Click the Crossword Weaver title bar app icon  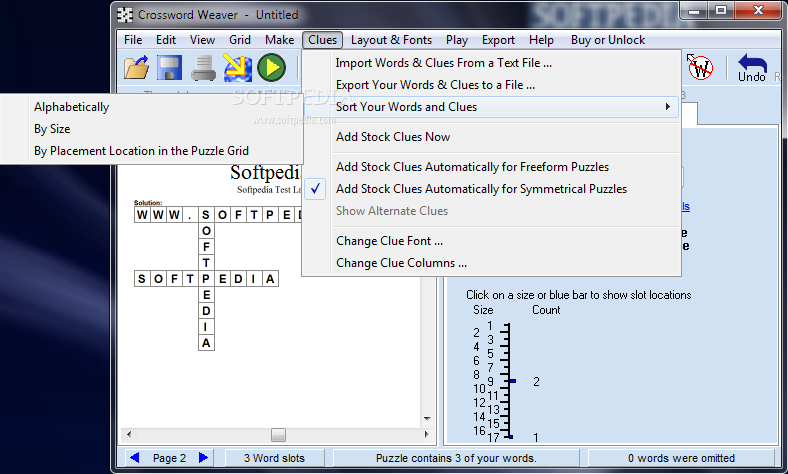[x=125, y=15]
